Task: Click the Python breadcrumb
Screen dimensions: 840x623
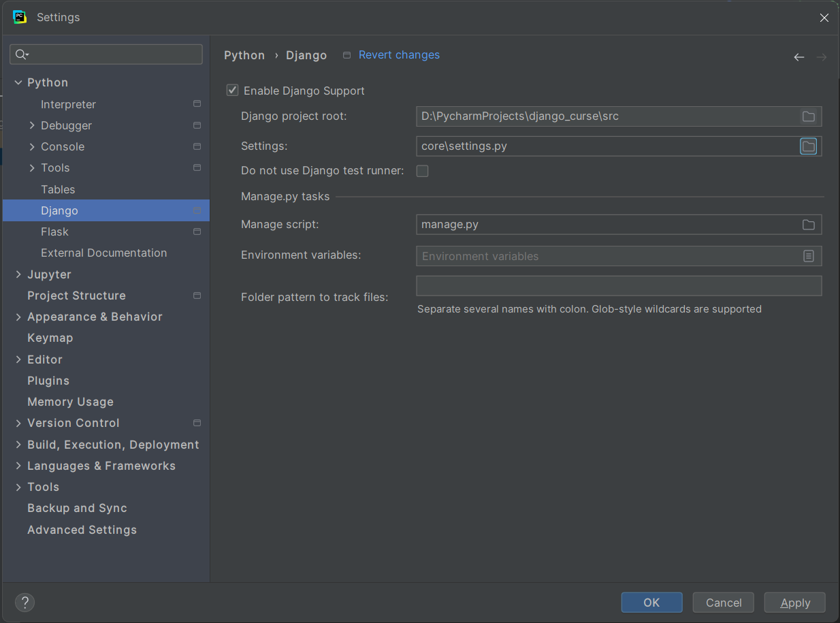Action: click(244, 56)
